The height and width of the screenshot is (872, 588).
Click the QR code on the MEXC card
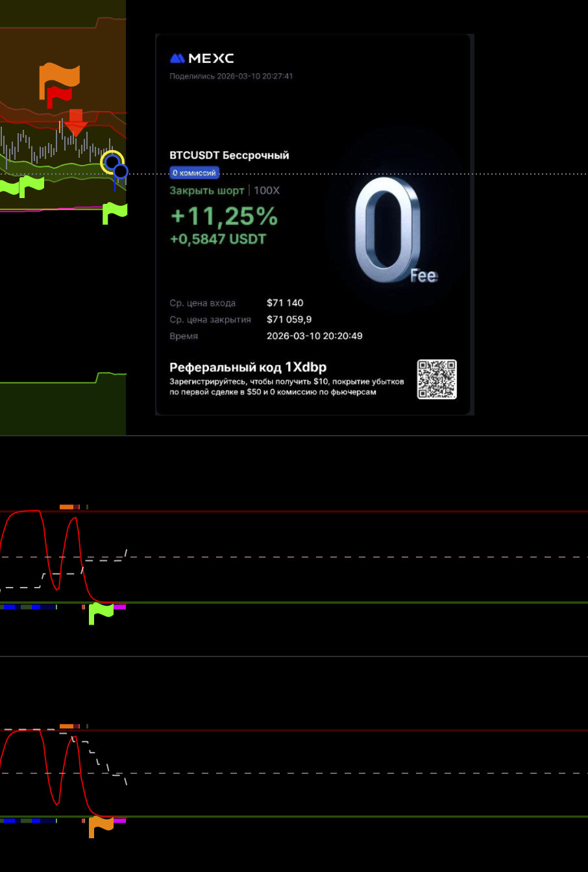click(437, 379)
